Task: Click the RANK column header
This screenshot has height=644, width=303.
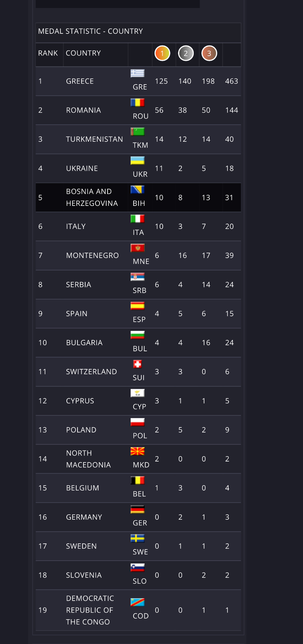Action: click(x=48, y=53)
